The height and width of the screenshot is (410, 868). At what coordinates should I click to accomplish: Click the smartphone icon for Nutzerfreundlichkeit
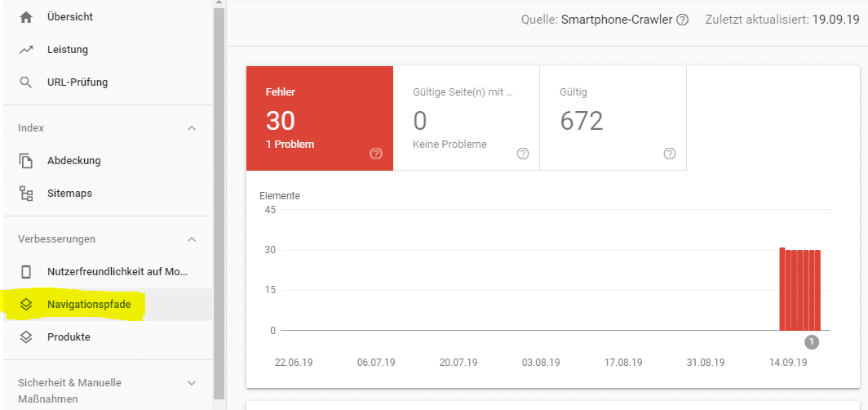pyautogui.click(x=25, y=272)
